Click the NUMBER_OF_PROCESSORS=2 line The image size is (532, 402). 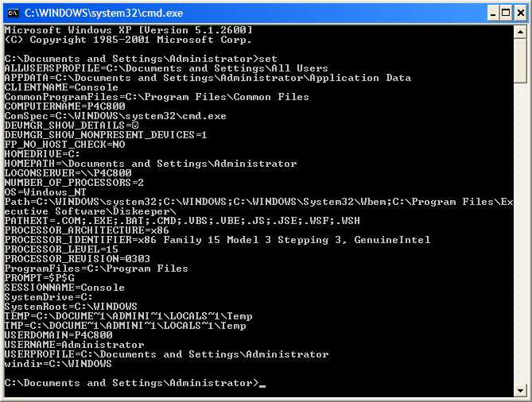tap(74, 183)
